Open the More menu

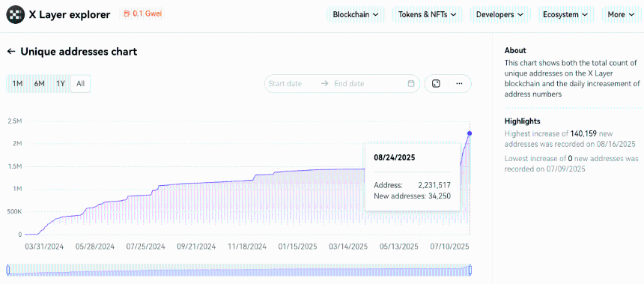click(x=622, y=14)
